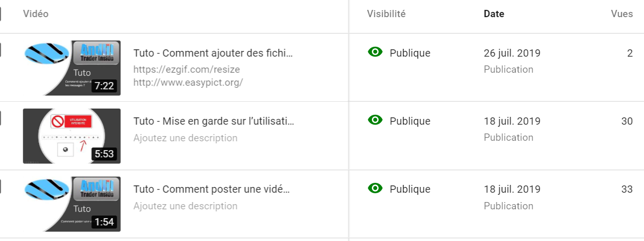Check the box beside 'Comment poster une vidé…'
This screenshot has width=644, height=241.
[x=1, y=187]
